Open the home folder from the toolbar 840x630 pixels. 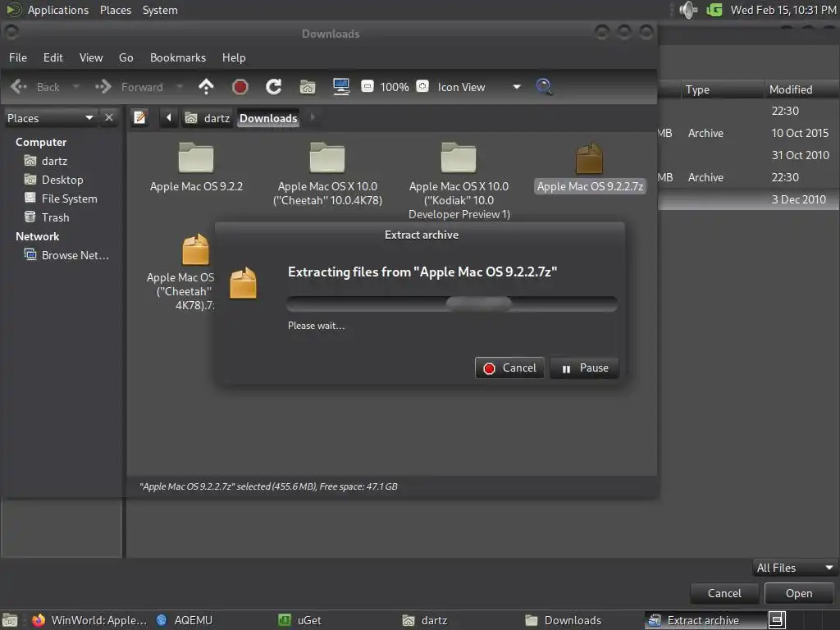click(x=308, y=87)
